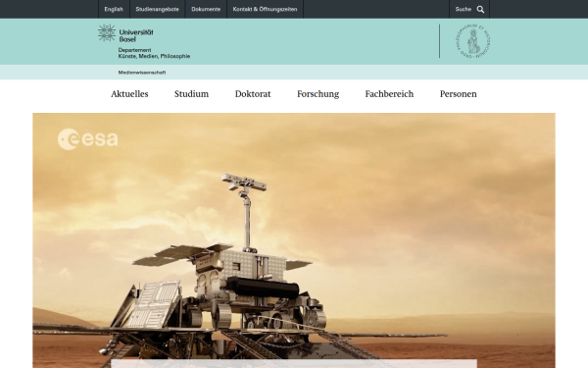Open Studienangebote link
588x368 pixels.
[x=157, y=9]
